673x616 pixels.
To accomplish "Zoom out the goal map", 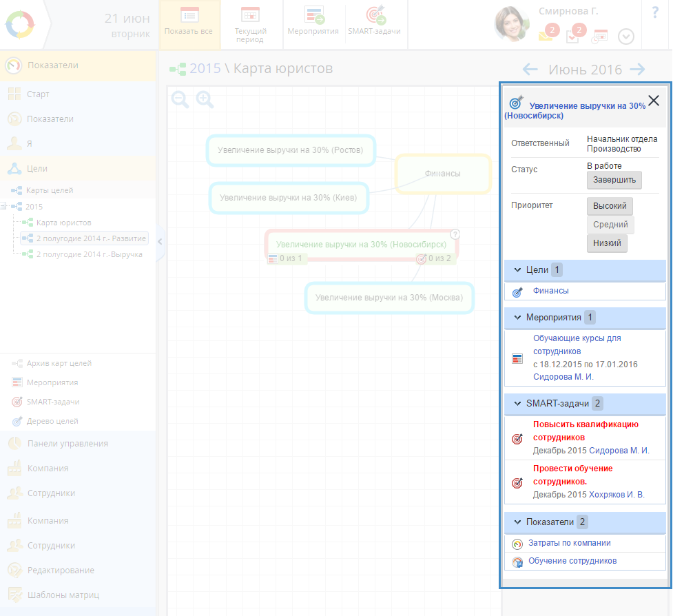I will click(180, 99).
